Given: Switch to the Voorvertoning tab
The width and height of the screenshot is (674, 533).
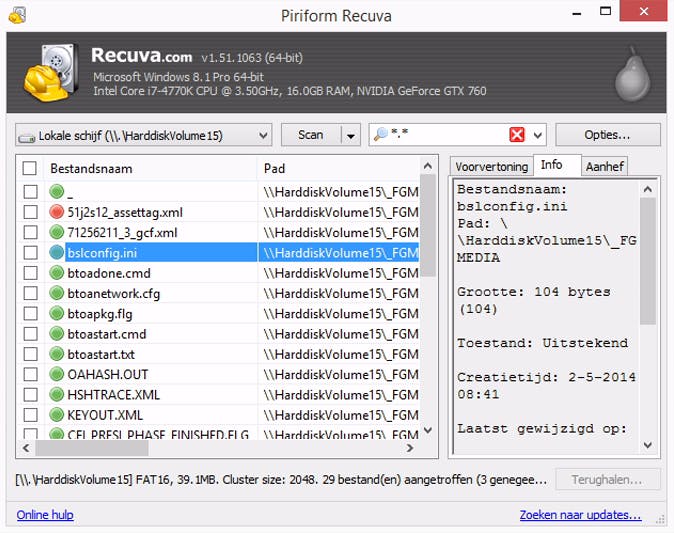Looking at the screenshot, I should tap(492, 166).
